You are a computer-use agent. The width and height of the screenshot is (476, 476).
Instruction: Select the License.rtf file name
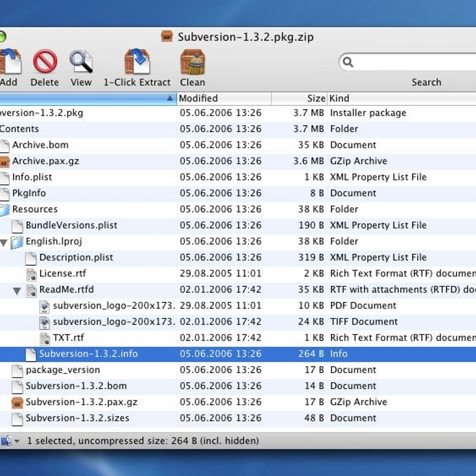tap(63, 273)
